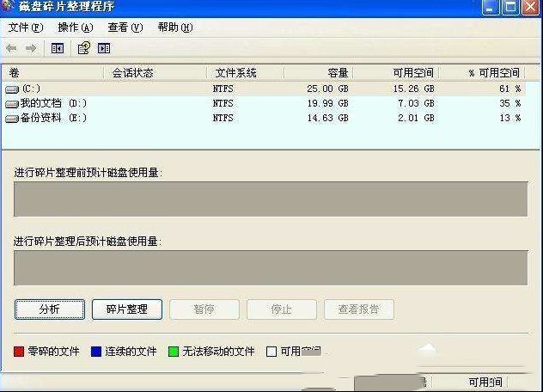Click the 进行碎片整理前预计磁盘使用量 label

coord(88,172)
